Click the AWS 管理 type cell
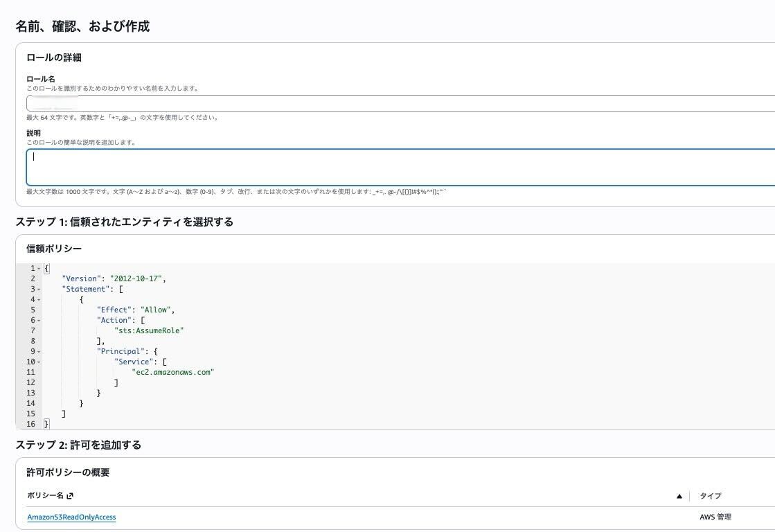Screen dimensions: 775x532 coord(715,517)
